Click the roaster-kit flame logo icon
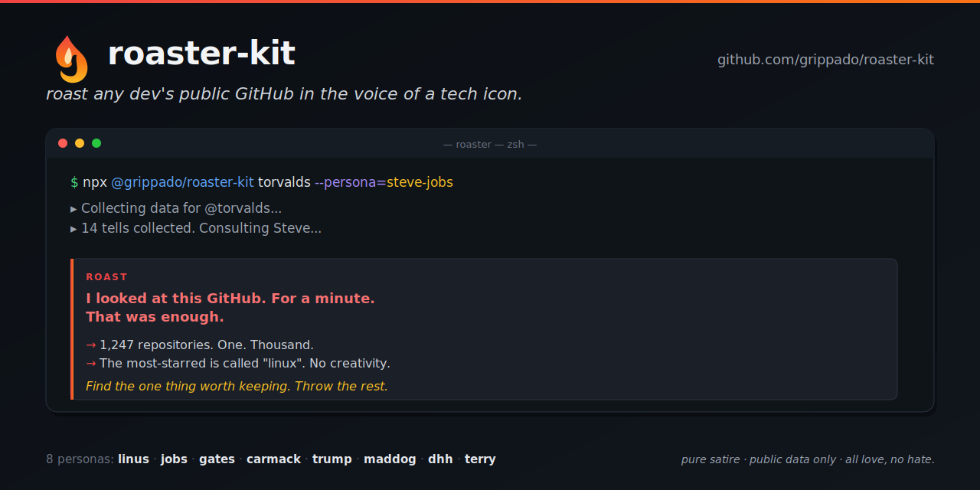Viewport: 980px width, 490px height. coord(71,59)
